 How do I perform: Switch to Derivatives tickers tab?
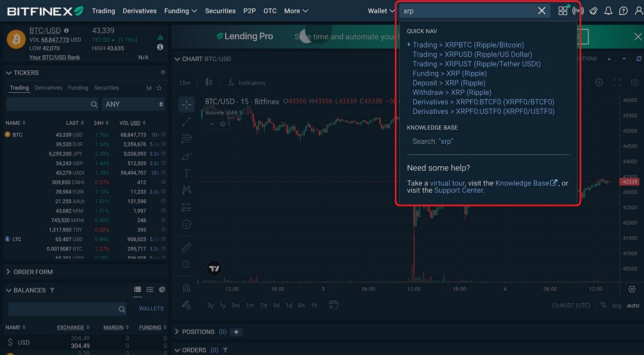coord(49,88)
